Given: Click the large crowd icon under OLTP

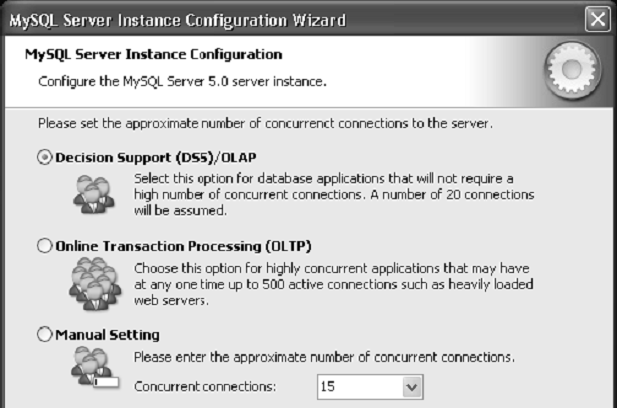Looking at the screenshot, I should 95,284.
